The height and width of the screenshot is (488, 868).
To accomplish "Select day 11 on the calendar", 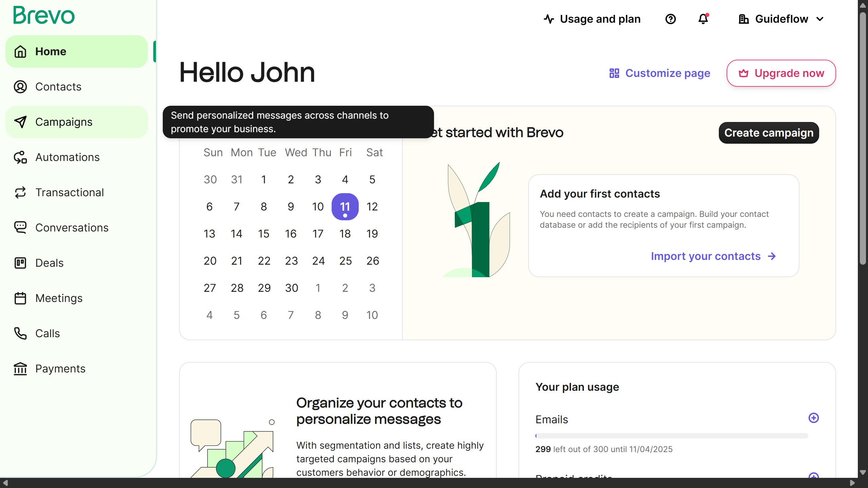I will 345,206.
